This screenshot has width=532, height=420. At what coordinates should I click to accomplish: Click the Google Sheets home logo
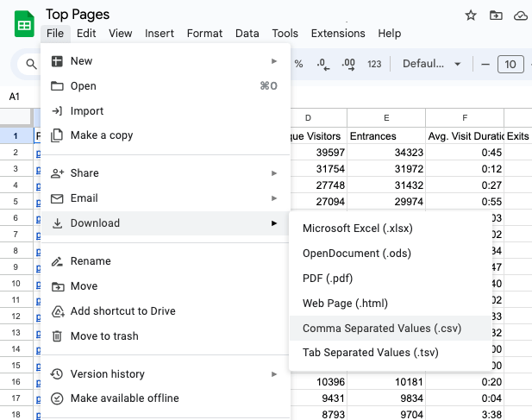coord(24,24)
